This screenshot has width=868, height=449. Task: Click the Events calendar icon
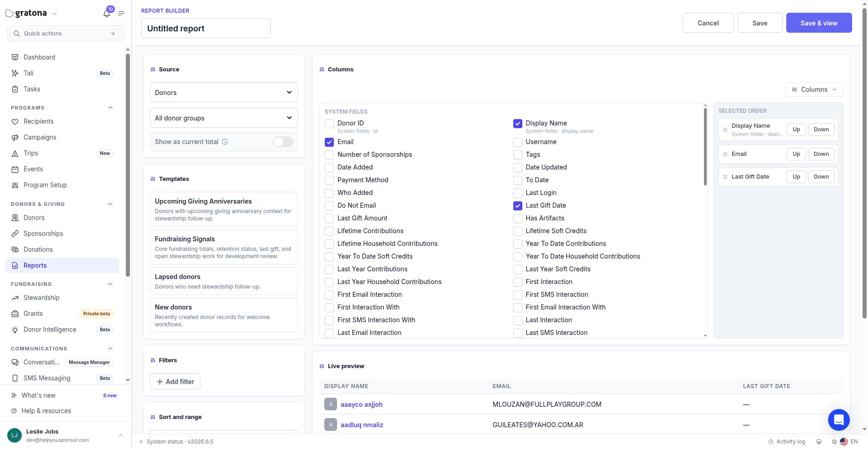[x=15, y=169]
